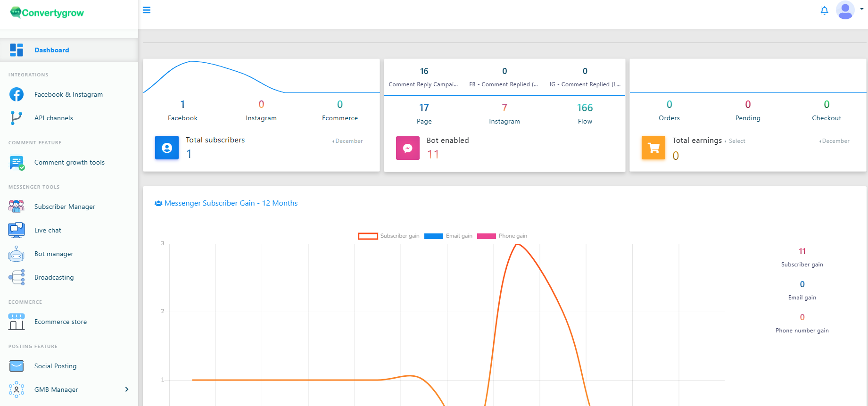Toggle Phone gain legend swatch
This screenshot has height=406, width=868.
point(487,236)
